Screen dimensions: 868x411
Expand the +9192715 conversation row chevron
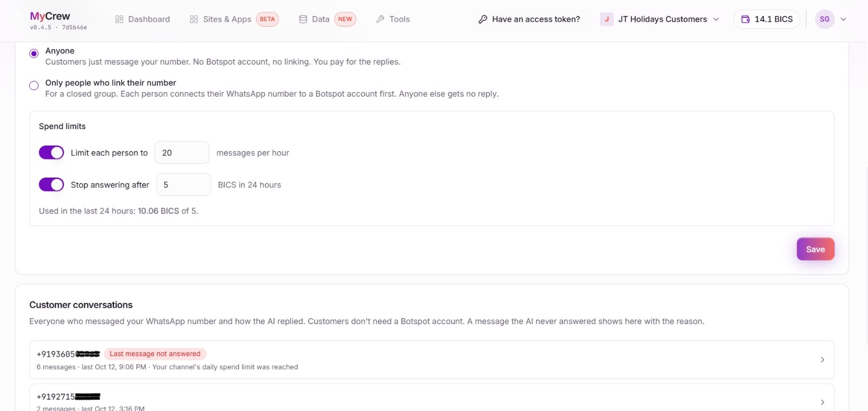tap(822, 402)
